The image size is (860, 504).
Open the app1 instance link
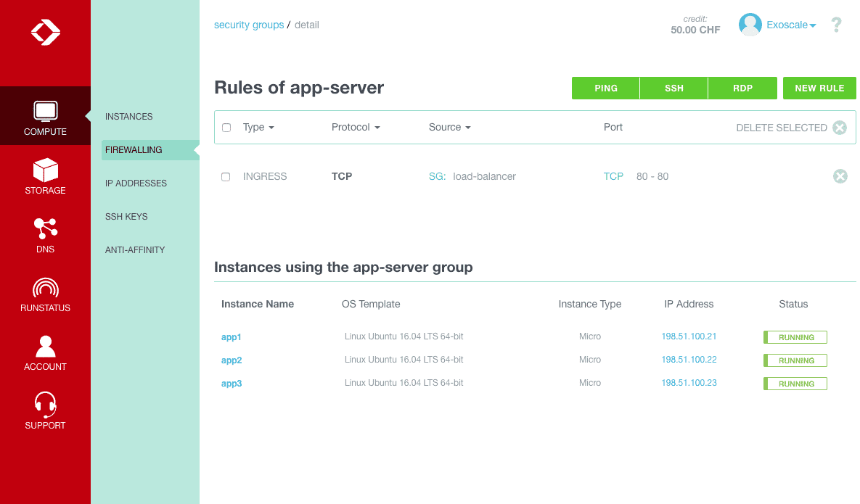(231, 336)
